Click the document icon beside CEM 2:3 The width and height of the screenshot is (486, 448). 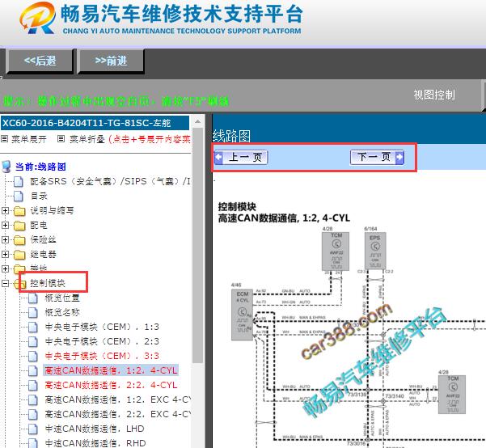click(33, 341)
